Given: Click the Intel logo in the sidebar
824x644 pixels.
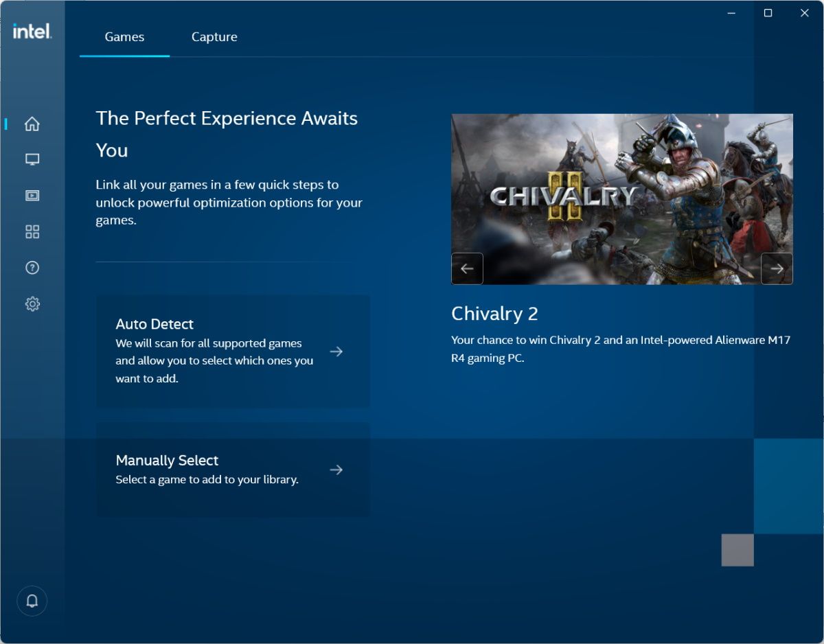Looking at the screenshot, I should point(32,31).
